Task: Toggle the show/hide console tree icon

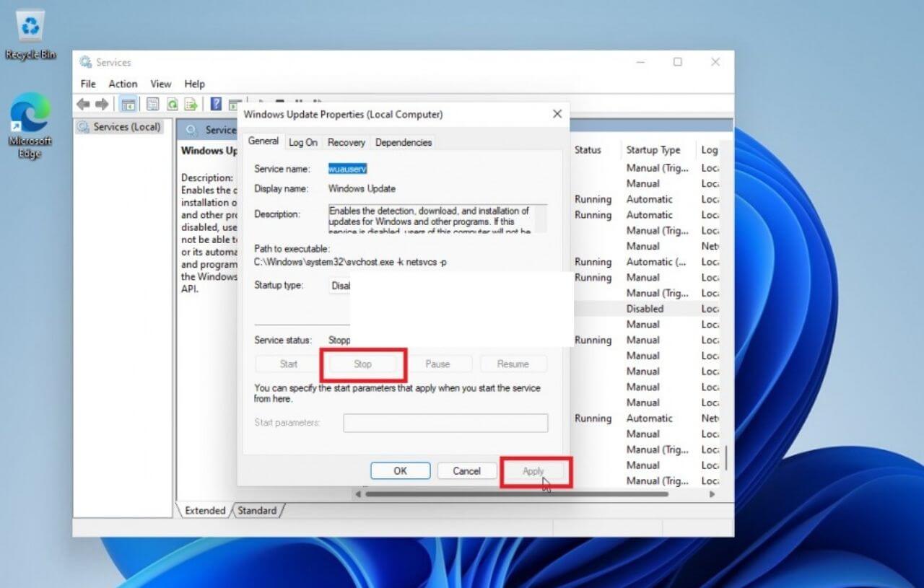Action: coord(128,104)
